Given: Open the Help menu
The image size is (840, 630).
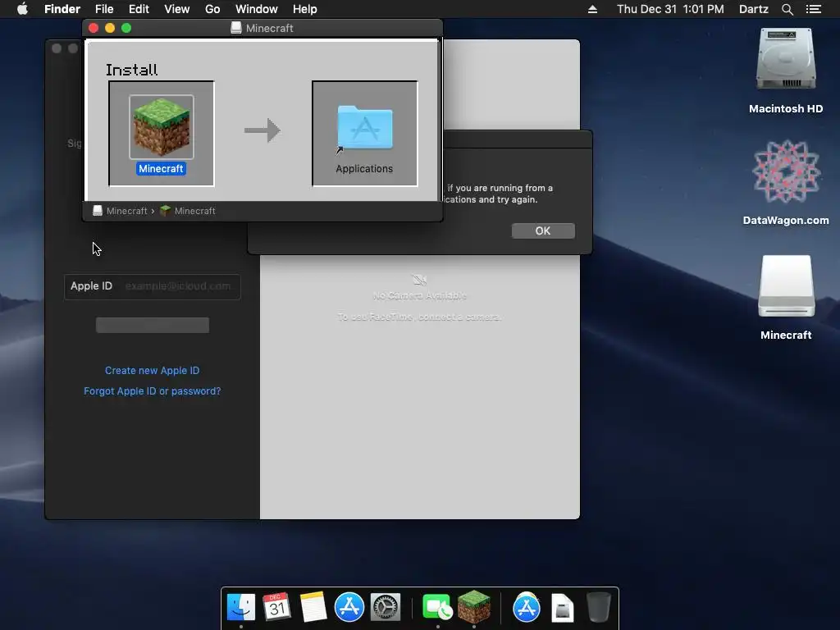Looking at the screenshot, I should tap(305, 9).
